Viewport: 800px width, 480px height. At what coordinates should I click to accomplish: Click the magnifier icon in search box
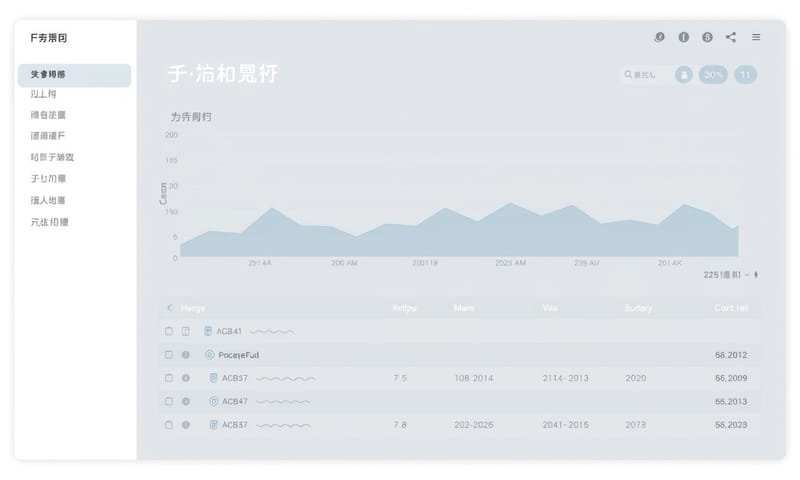tap(628, 75)
